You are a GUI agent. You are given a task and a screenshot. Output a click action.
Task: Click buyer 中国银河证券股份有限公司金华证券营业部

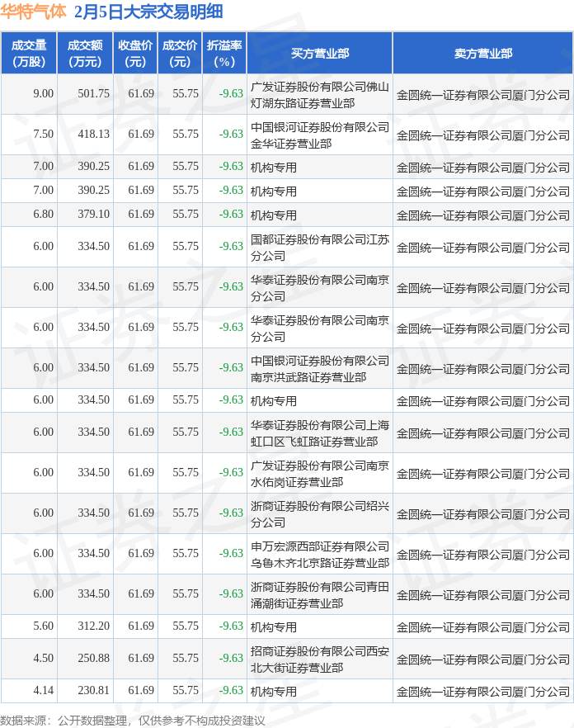coord(320,135)
